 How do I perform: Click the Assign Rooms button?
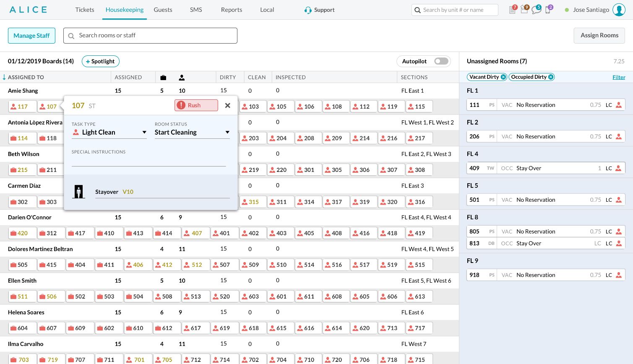[599, 36]
